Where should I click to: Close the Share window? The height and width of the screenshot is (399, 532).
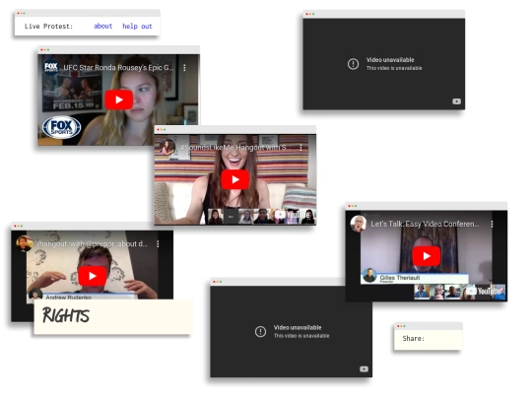tap(398, 326)
